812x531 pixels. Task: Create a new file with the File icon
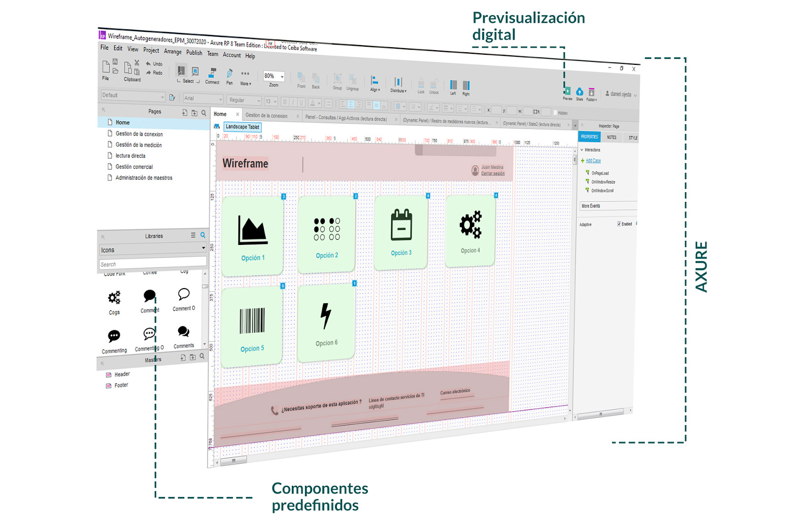106,66
